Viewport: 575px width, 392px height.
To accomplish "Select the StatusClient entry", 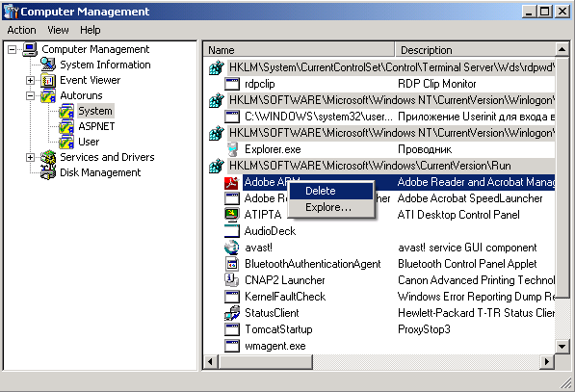I will point(272,313).
